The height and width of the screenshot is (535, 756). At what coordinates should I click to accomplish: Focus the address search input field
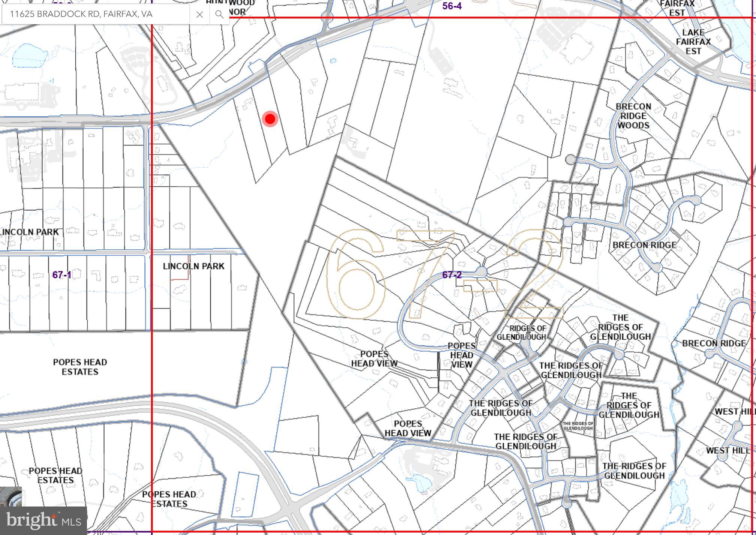pos(96,14)
